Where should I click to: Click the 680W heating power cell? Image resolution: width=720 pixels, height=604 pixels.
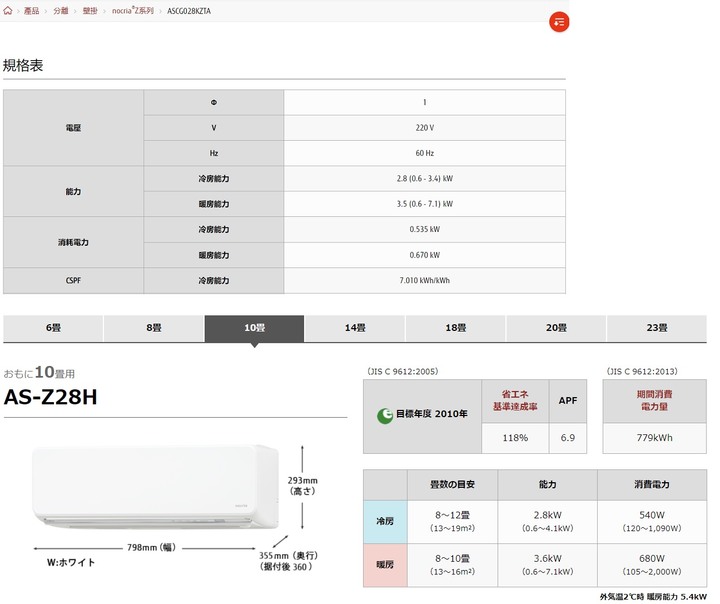pyautogui.click(x=652, y=565)
